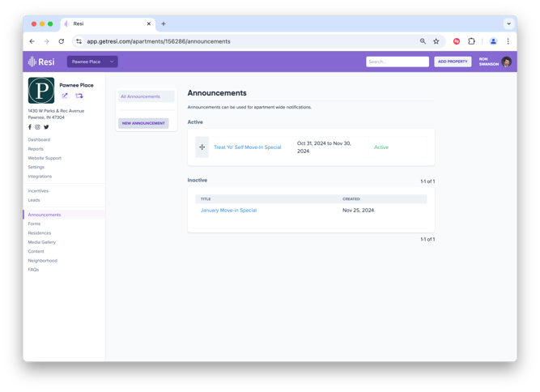Open January Move-in Special link
540x392 pixels.
coord(228,210)
